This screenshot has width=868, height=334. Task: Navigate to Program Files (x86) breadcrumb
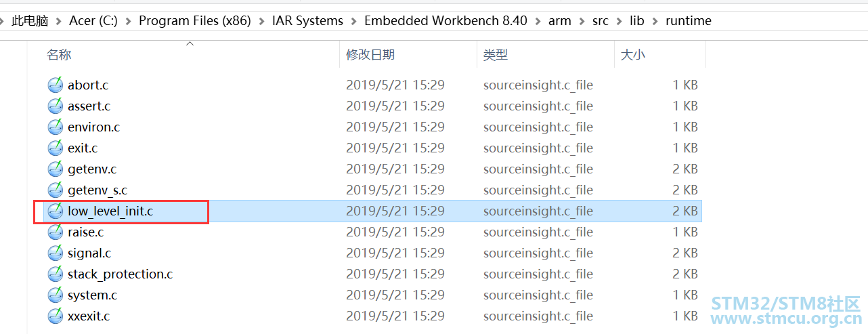click(x=195, y=21)
